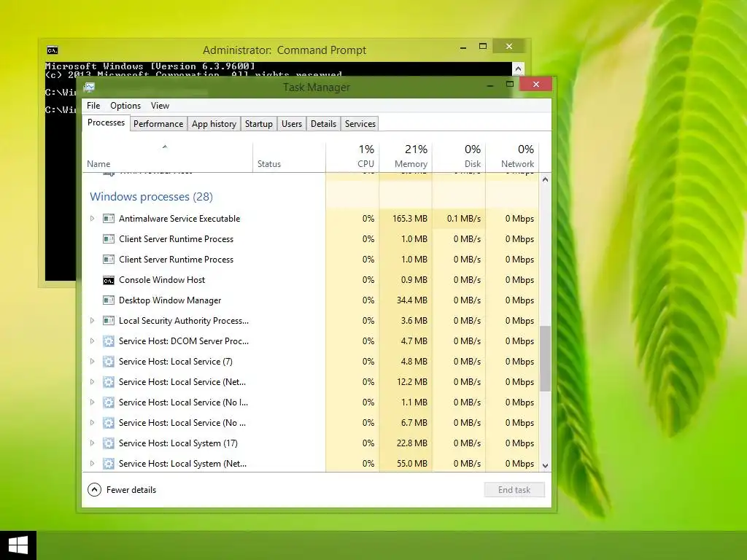Expand Service Host: Local Service (Net...
Screen dimensions: 747x560
click(x=93, y=382)
